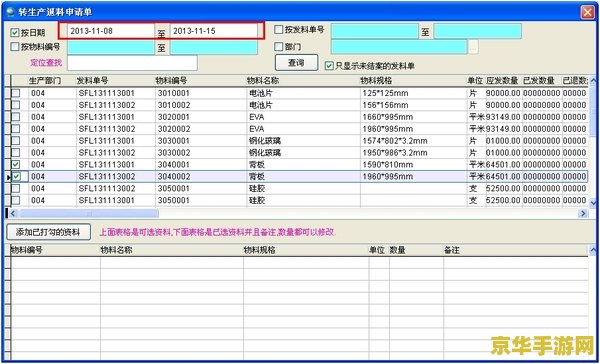Click the upper table's horizontal scrollbar thumb
Image resolution: width=600 pixels, height=364 pixels.
pos(88,213)
